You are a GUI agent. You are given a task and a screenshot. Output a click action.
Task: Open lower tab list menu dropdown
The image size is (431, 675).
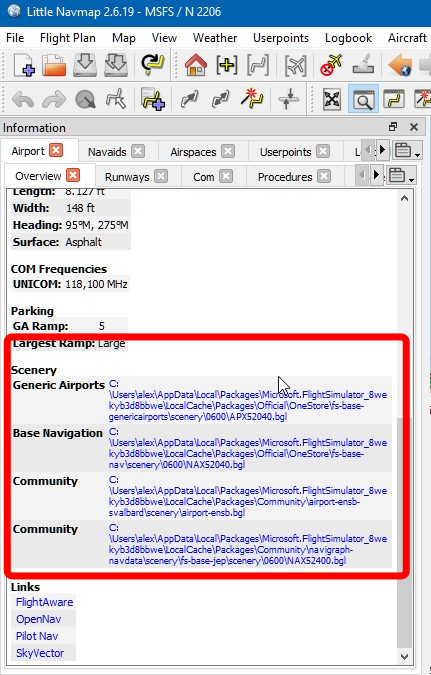(x=401, y=176)
